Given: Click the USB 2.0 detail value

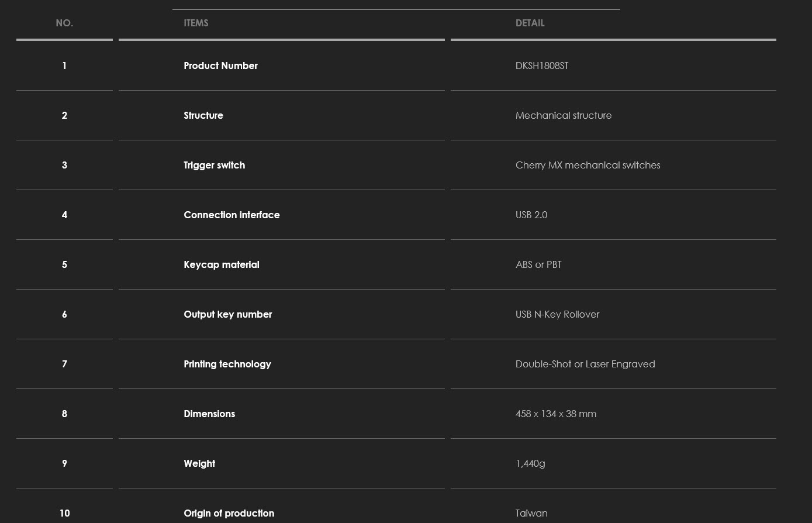Looking at the screenshot, I should 531,215.
